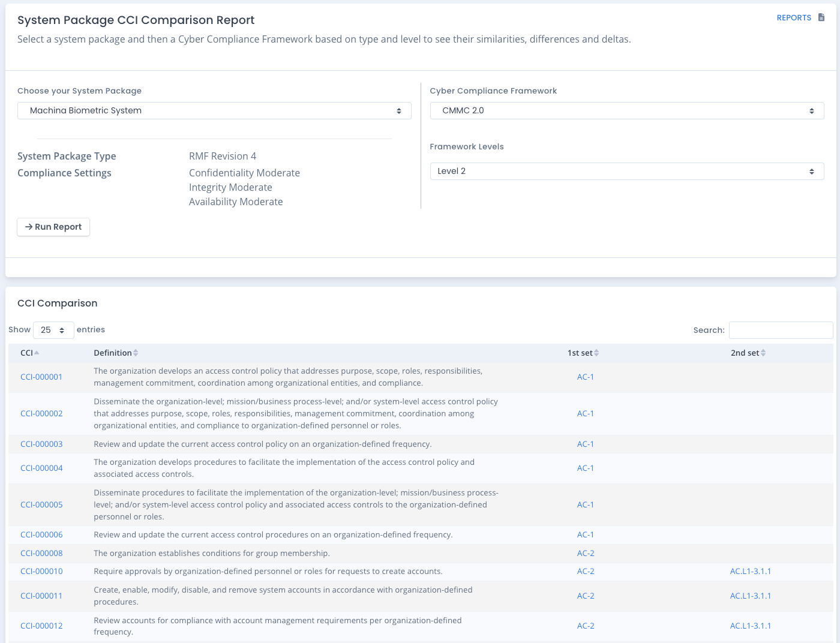This screenshot has width=840, height=643.
Task: Sort the table using the Definition sort icon
Action: click(136, 353)
